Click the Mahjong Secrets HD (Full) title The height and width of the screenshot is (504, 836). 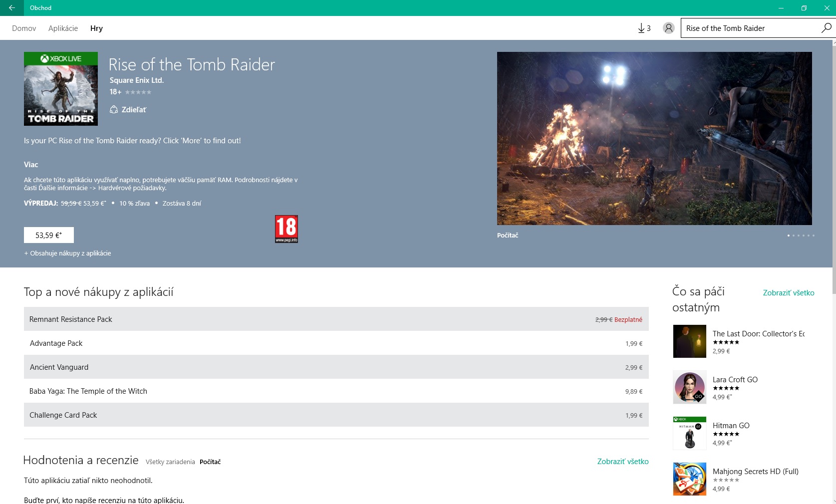click(x=756, y=472)
